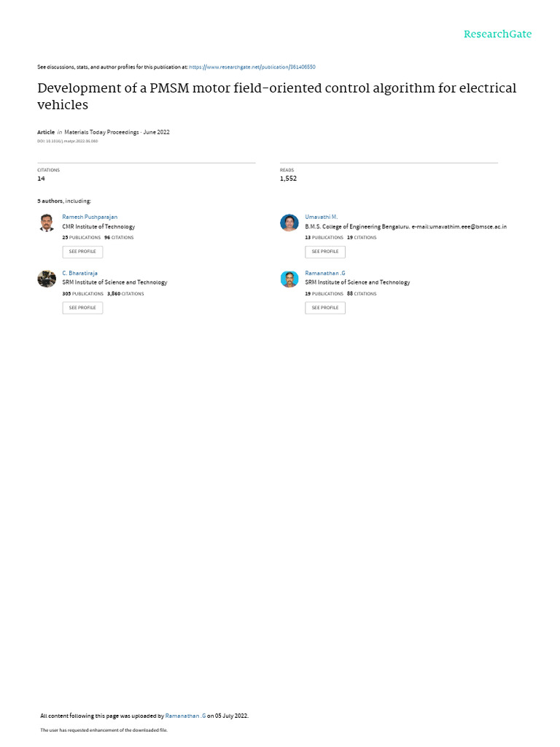This screenshot has width=560, height=747.
Task: See Profile button for Ramesh Pushparajan
Action: tap(82, 252)
